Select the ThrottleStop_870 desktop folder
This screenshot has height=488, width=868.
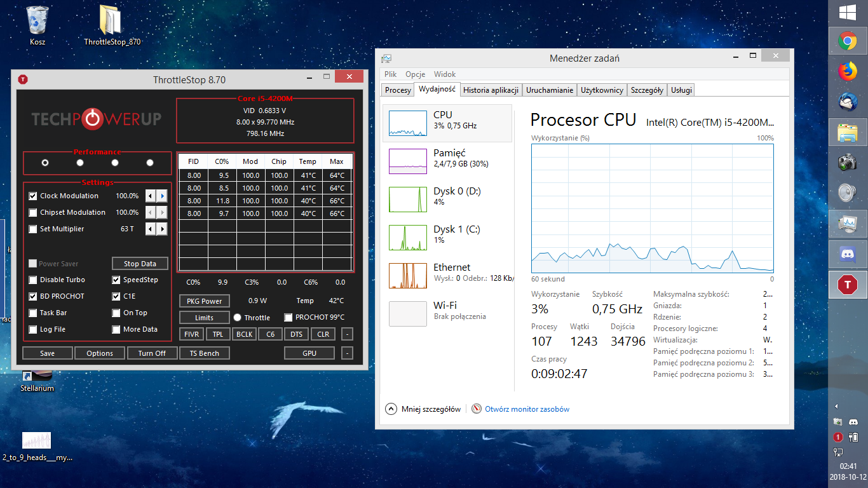[x=112, y=25]
